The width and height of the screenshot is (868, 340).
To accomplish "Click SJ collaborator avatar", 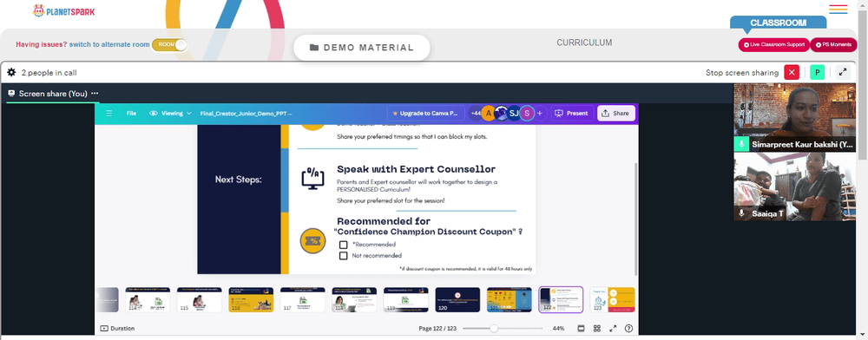I will pyautogui.click(x=514, y=114).
